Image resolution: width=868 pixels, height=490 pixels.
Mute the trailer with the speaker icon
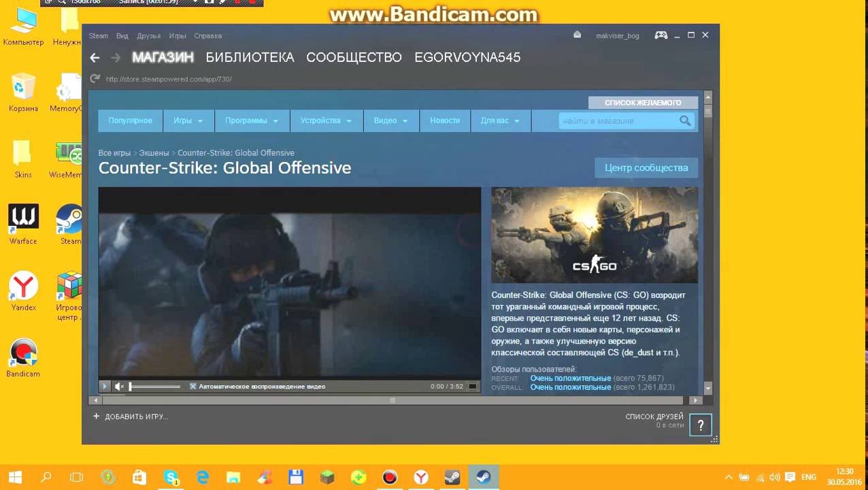pyautogui.click(x=119, y=387)
